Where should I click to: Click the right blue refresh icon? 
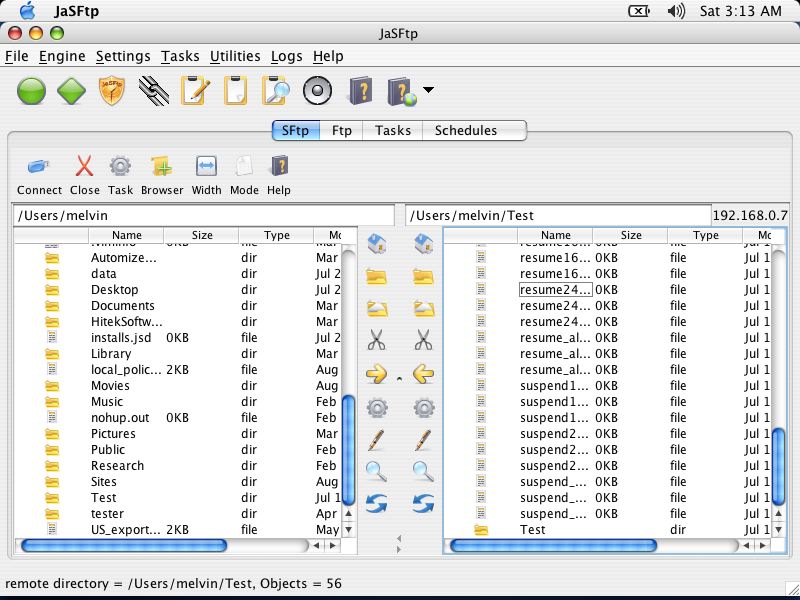[x=423, y=504]
